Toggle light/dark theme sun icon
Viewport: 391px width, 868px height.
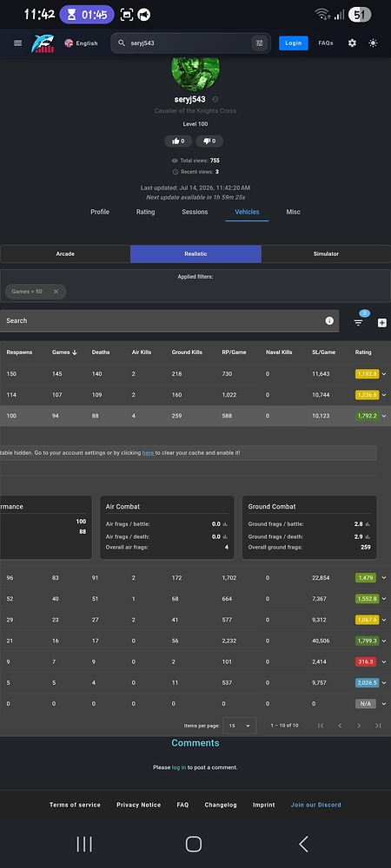tap(373, 43)
